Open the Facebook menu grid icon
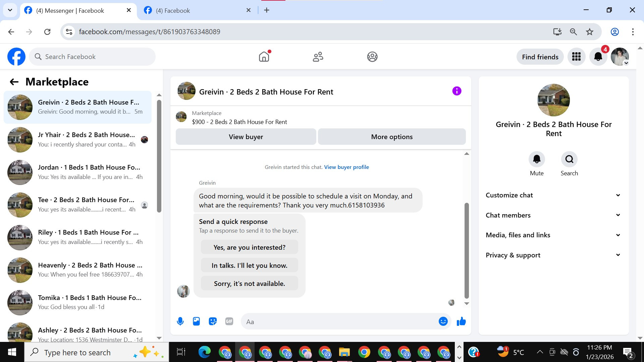This screenshot has height=362, width=644. tap(576, 57)
